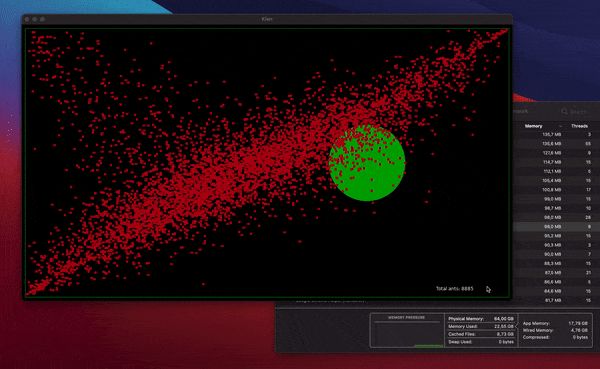Toggle the Memory column sort arrow
The width and height of the screenshot is (600, 369).
[561, 126]
